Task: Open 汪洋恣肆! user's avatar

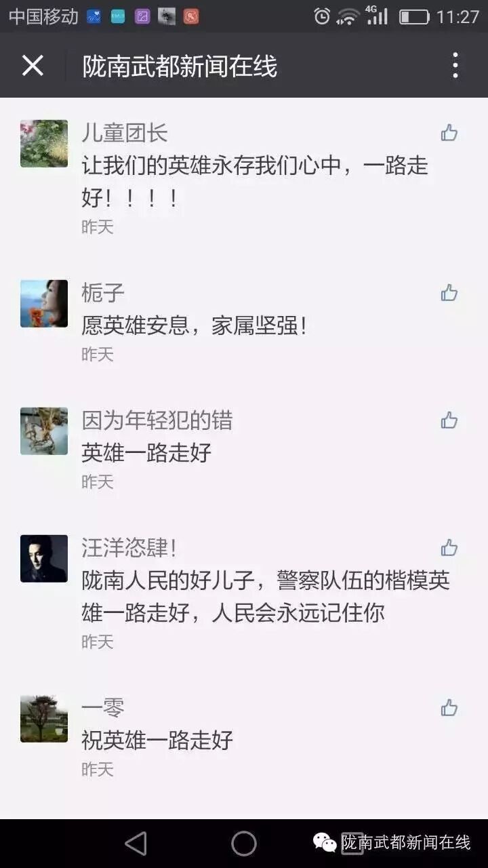Action: click(x=44, y=559)
